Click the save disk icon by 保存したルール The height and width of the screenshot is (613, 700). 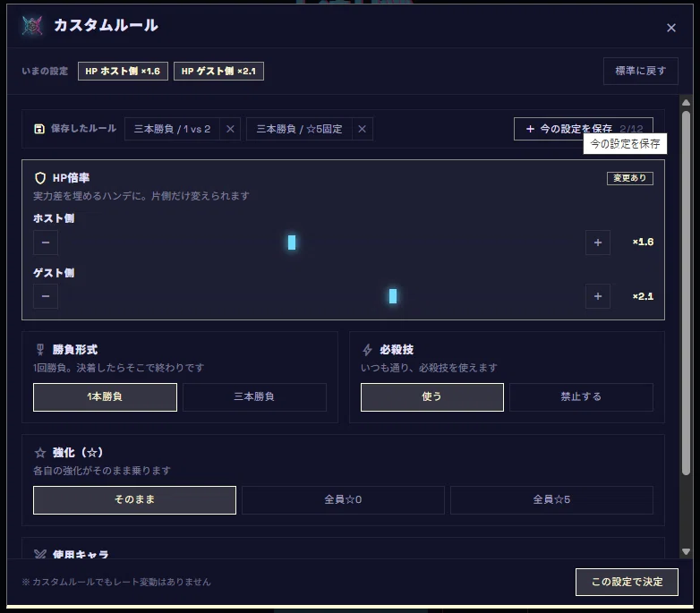[x=39, y=129]
